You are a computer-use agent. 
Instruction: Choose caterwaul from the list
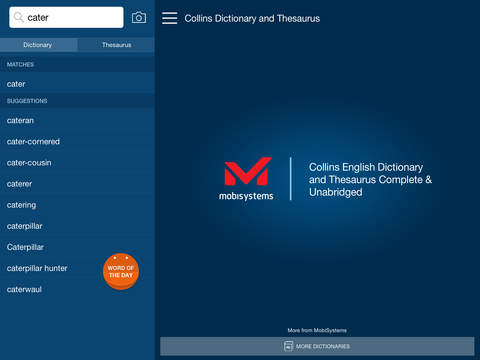click(x=77, y=289)
